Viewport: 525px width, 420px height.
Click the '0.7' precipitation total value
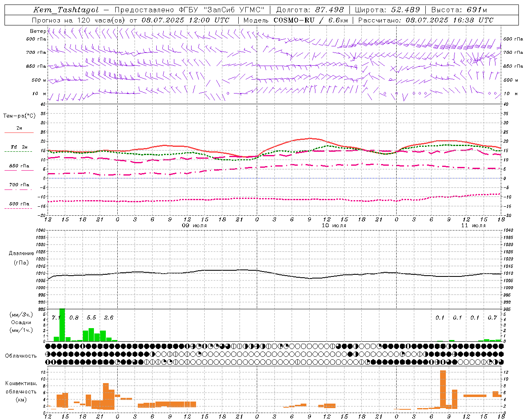(x=492, y=318)
